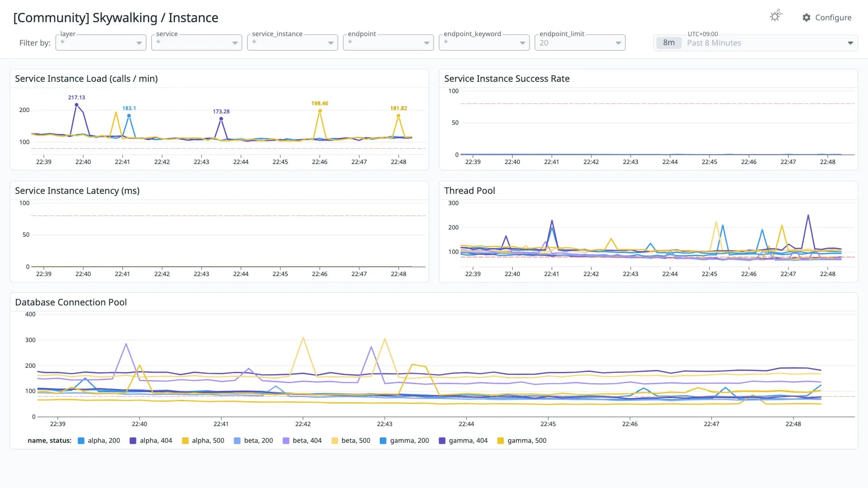
Task: Open the endpoint_limit dropdown showing 20
Action: pos(580,42)
